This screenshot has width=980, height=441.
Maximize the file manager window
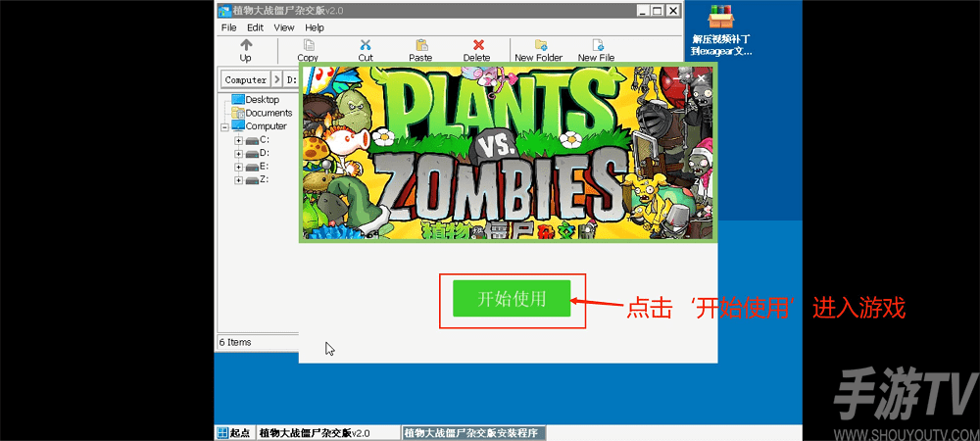click(657, 11)
